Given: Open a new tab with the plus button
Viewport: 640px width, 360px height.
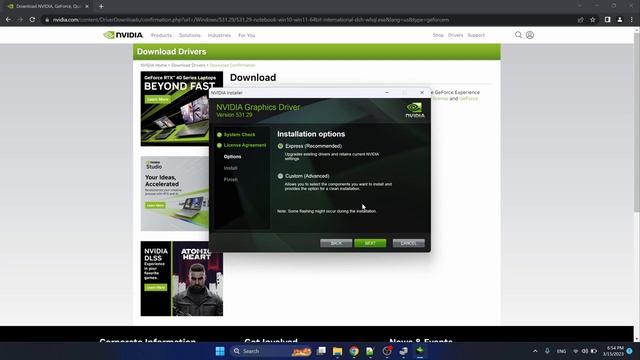Looking at the screenshot, I should pos(101,6).
